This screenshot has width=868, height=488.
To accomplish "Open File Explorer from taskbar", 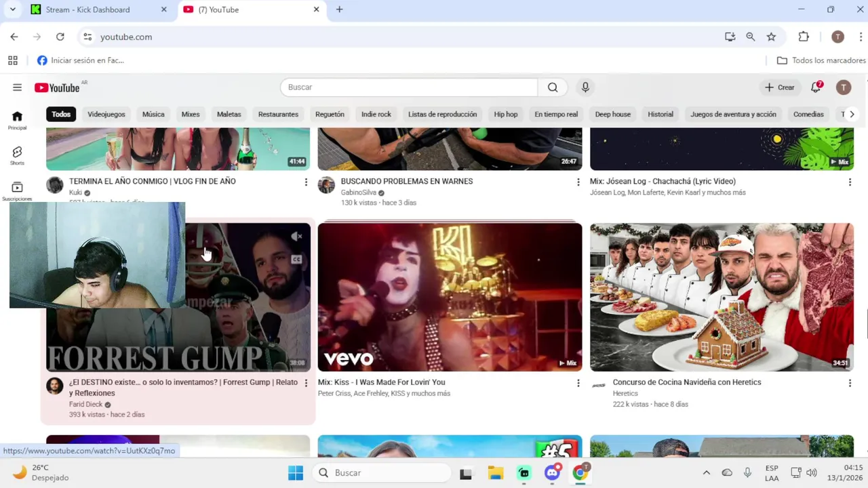I will [x=496, y=473].
